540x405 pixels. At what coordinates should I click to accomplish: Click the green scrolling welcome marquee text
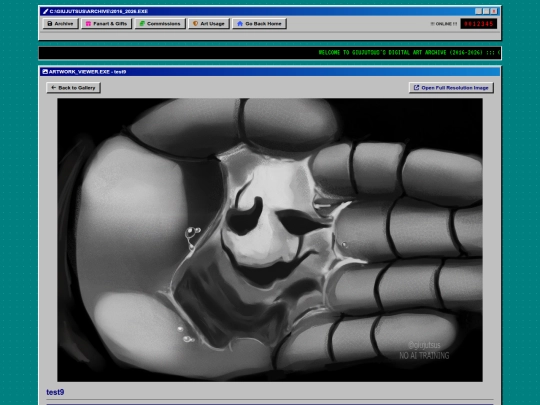click(x=409, y=53)
